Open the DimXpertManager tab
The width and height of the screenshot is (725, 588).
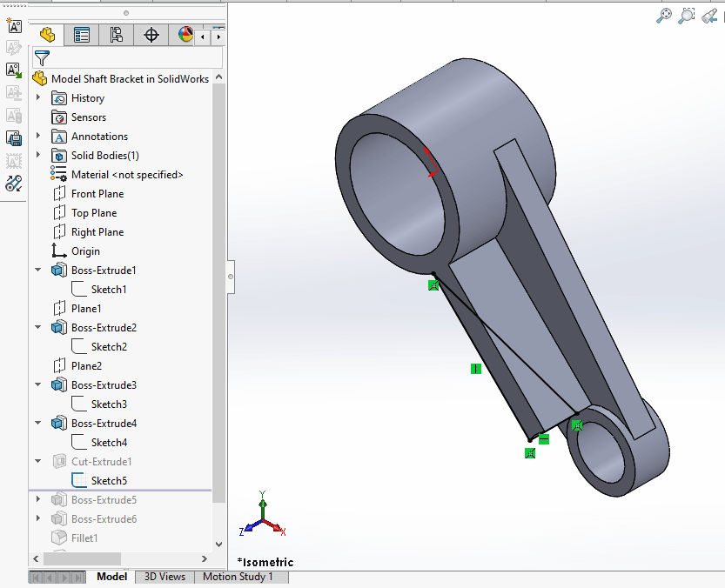[151, 35]
